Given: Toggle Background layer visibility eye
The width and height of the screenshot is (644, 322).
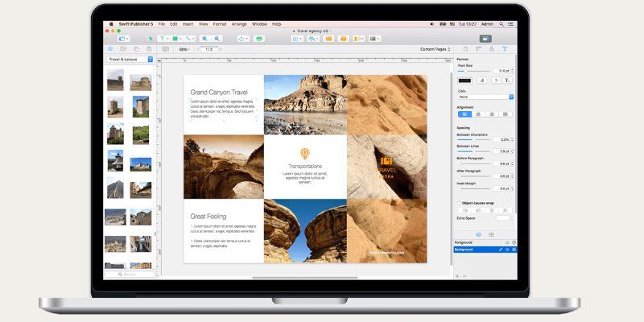Looking at the screenshot, I should (507, 250).
